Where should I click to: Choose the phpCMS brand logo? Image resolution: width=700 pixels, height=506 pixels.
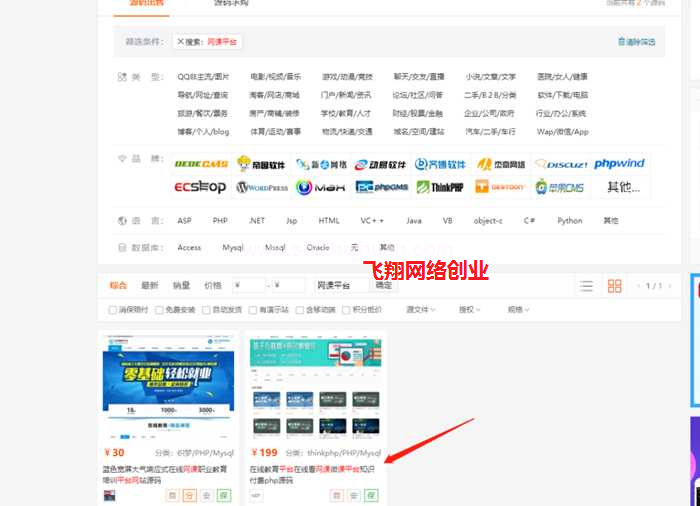click(x=382, y=187)
